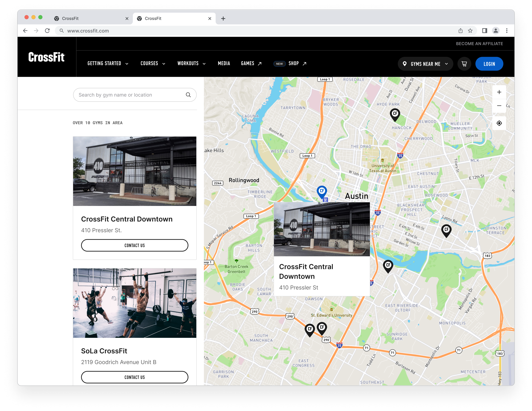Switch to the first CrossFit tab
This screenshot has height=411, width=532.
91,18
